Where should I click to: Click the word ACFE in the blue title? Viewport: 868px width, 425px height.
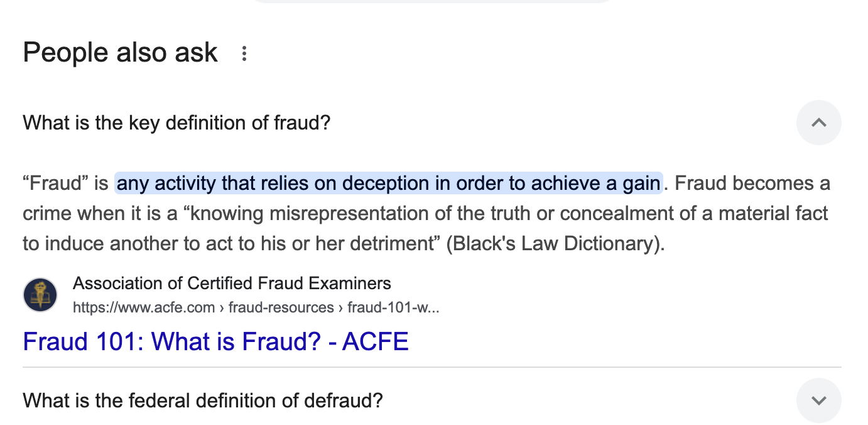click(x=376, y=341)
